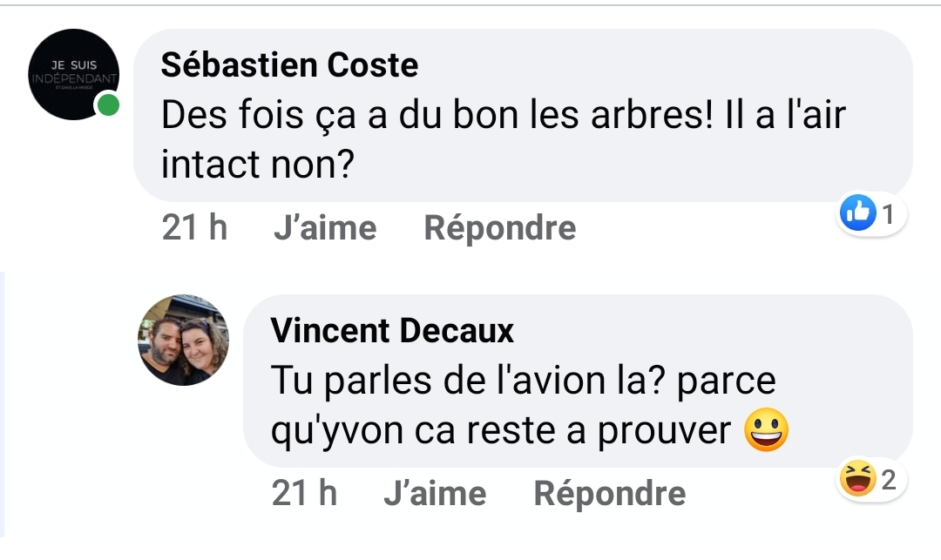Open Vincent Decaux's profile photo
Screen dimensions: 941x560
(x=183, y=340)
